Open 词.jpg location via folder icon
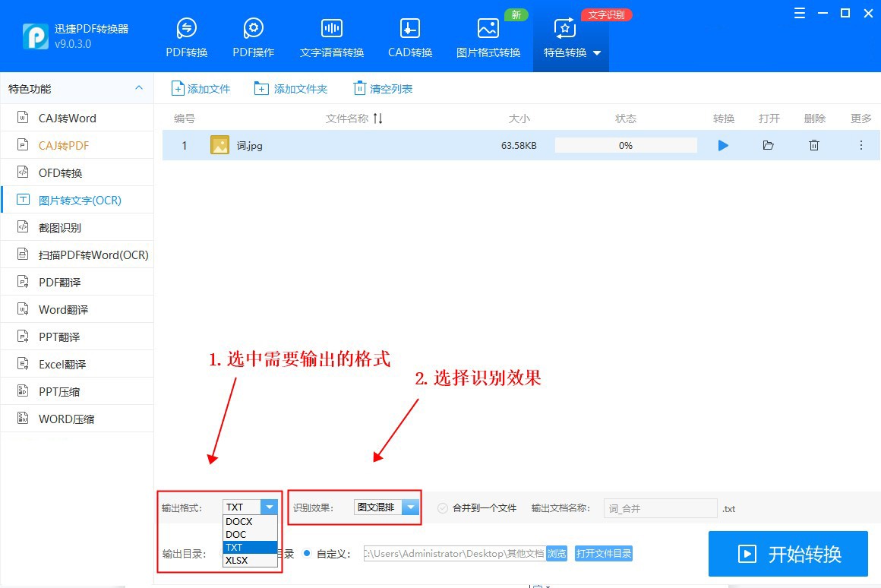This screenshot has width=881, height=588. (769, 144)
